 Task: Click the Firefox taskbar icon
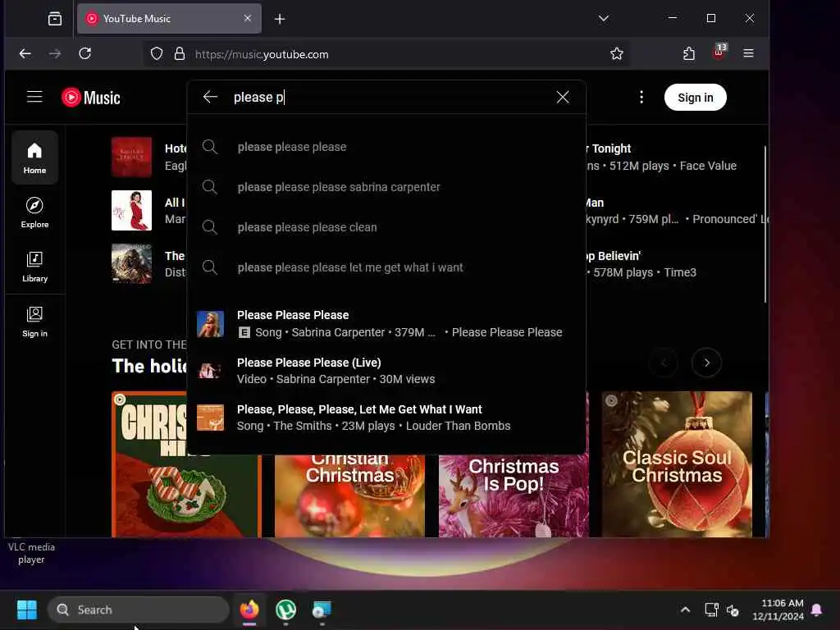click(249, 609)
